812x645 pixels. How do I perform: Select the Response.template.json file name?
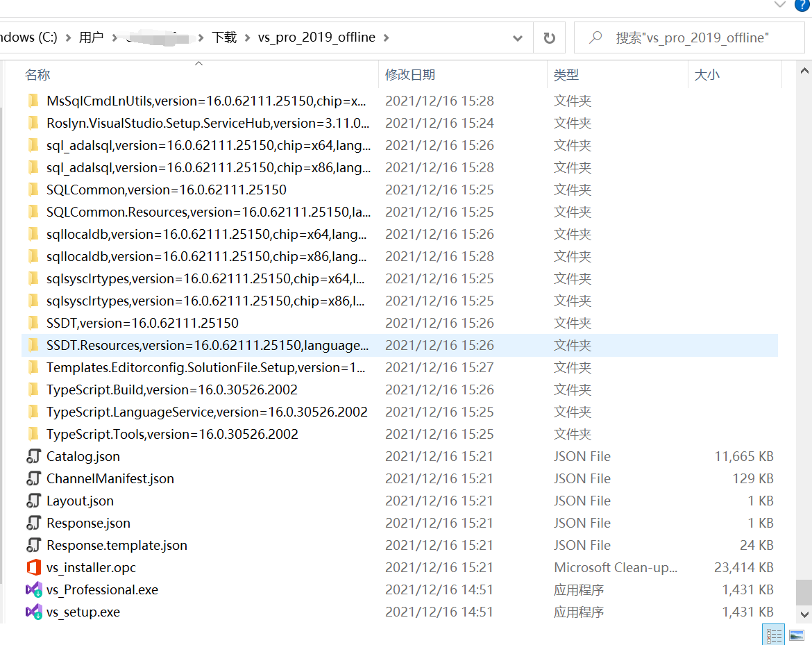pos(117,545)
